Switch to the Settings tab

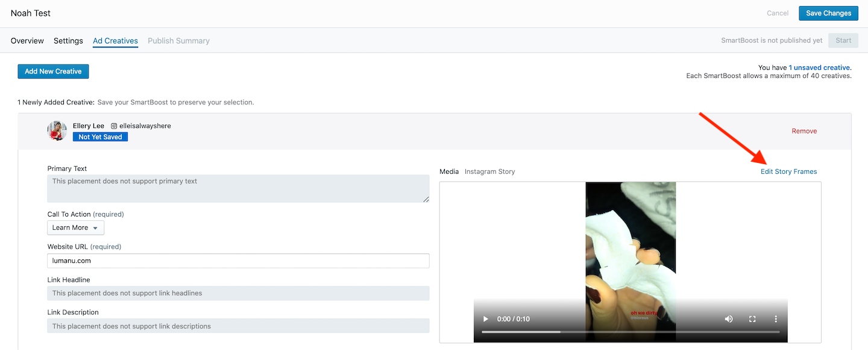click(68, 41)
